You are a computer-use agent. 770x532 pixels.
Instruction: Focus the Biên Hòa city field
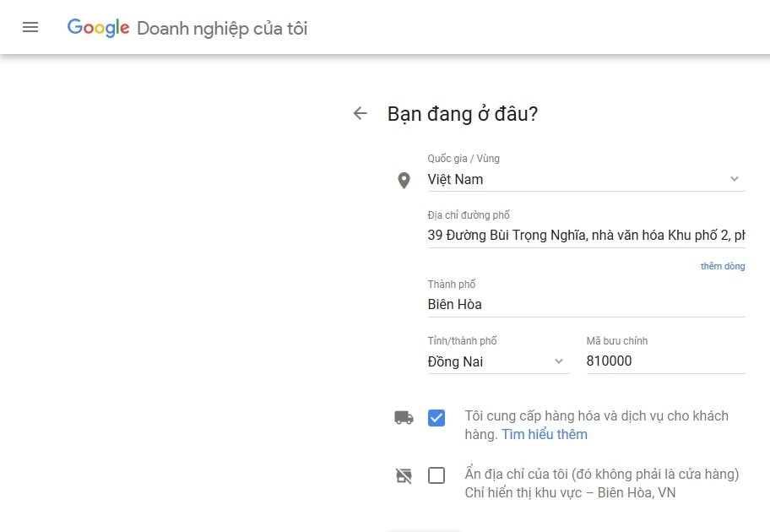click(x=586, y=305)
